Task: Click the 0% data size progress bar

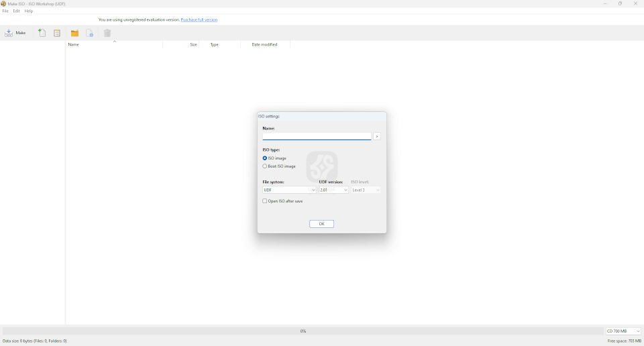Action: coord(303,331)
